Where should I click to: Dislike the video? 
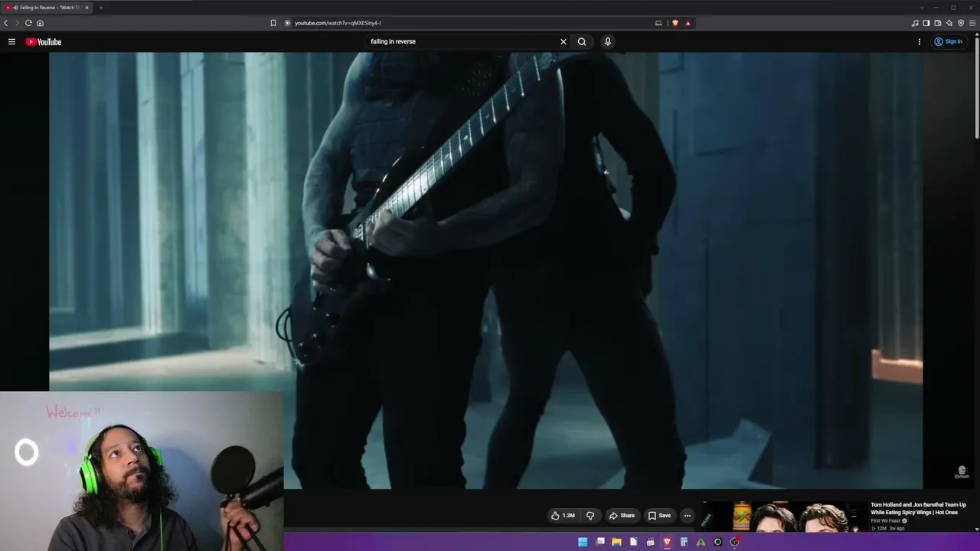point(590,516)
